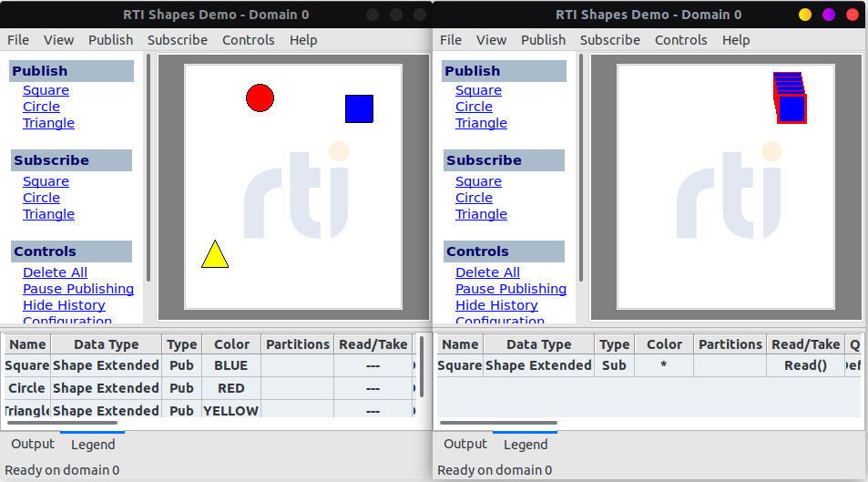Click Name column header in left table
868x482 pixels.
pos(27,344)
